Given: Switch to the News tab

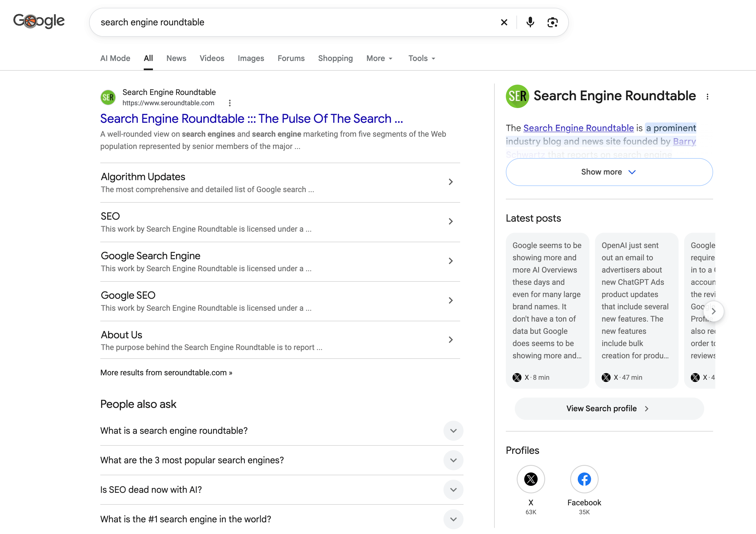Looking at the screenshot, I should point(176,58).
